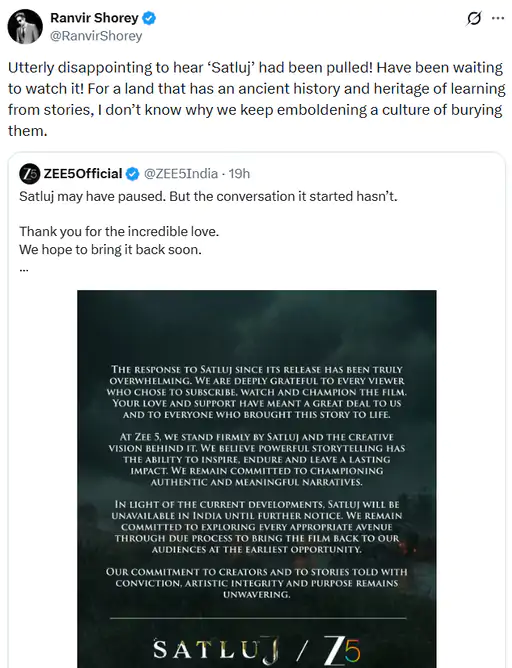Viewport: 512px width, 668px height.
Task: Click the Grok explain-post icon
Action: click(x=474, y=19)
